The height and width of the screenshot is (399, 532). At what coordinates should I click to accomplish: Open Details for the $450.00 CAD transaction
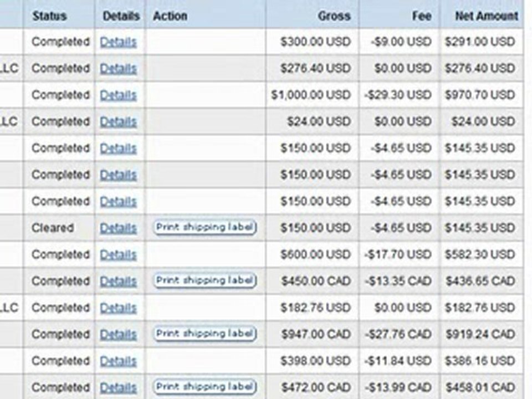(x=118, y=282)
